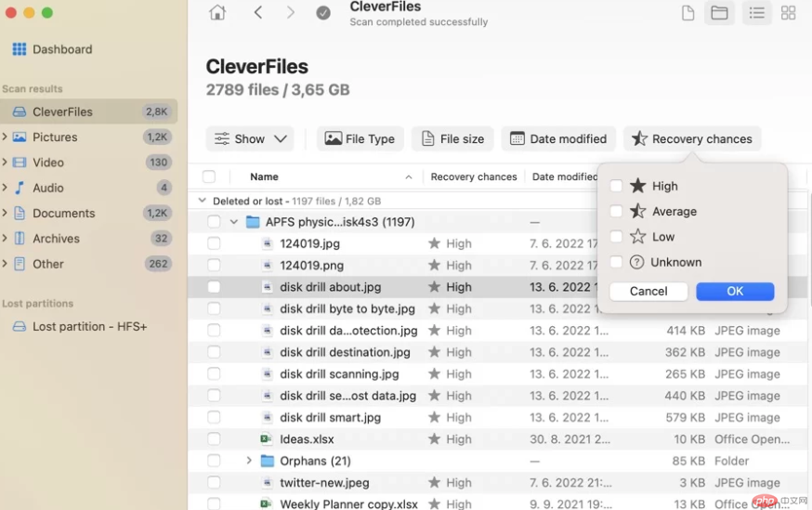Select the disk drill smart.jpg file
The width and height of the screenshot is (812, 510).
pyautogui.click(x=331, y=417)
